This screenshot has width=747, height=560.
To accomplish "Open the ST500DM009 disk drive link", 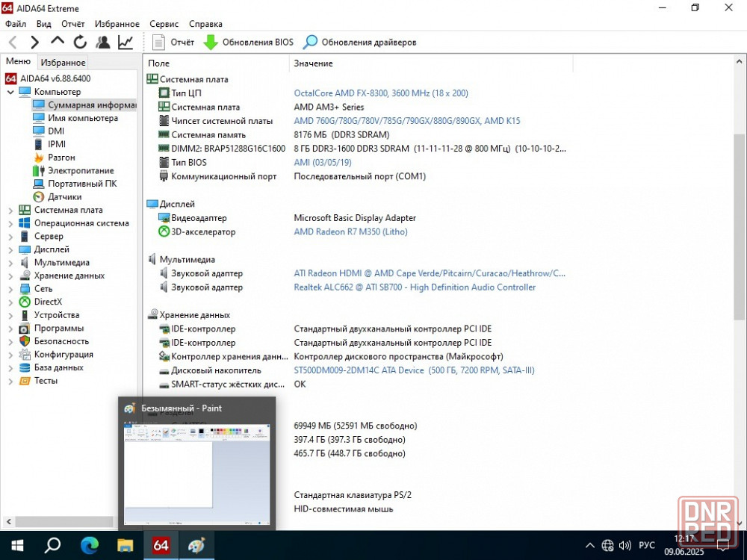I will coord(414,370).
